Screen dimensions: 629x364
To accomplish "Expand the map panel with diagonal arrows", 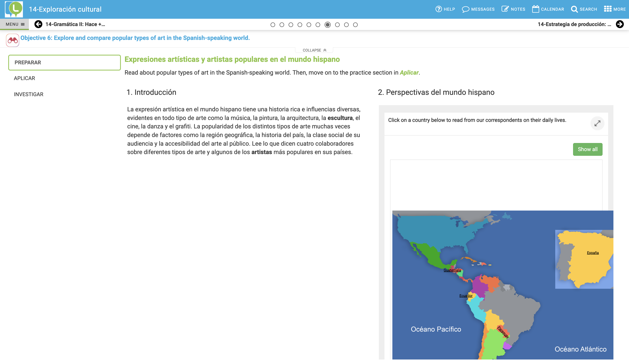I will [597, 123].
